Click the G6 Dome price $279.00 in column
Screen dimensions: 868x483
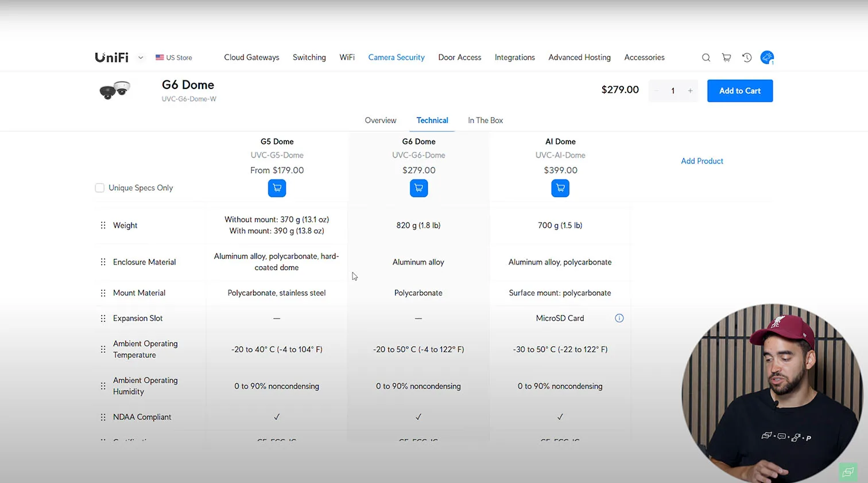418,170
